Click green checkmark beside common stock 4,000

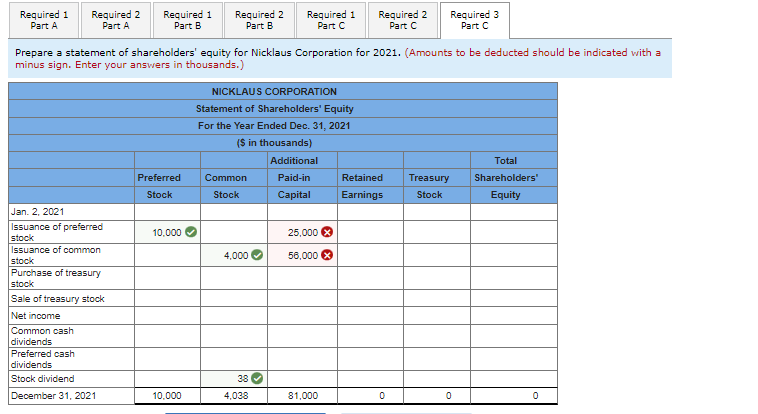coord(258,255)
